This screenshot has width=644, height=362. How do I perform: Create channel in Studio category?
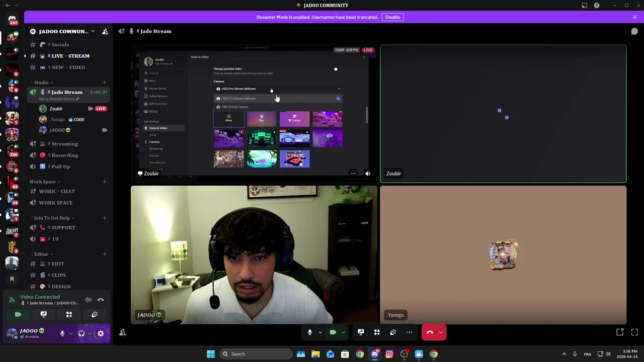105,82
